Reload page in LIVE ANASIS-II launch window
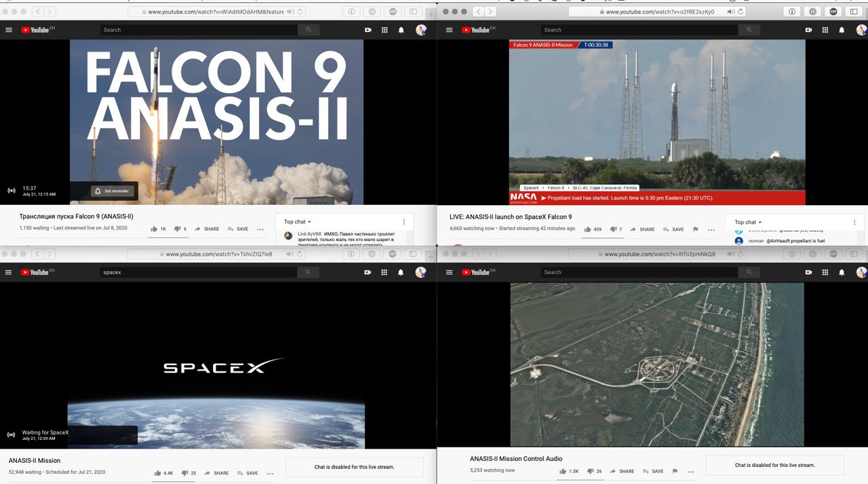This screenshot has height=484, width=868. pyautogui.click(x=741, y=12)
